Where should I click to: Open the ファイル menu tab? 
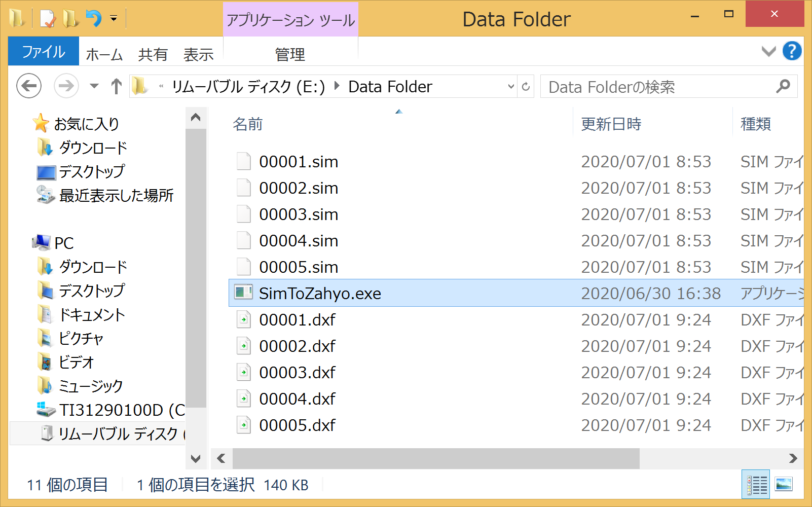click(44, 52)
